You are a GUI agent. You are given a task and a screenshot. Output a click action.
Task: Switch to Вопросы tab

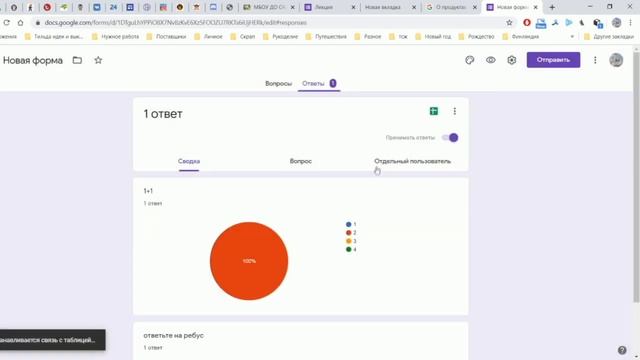coord(278,84)
